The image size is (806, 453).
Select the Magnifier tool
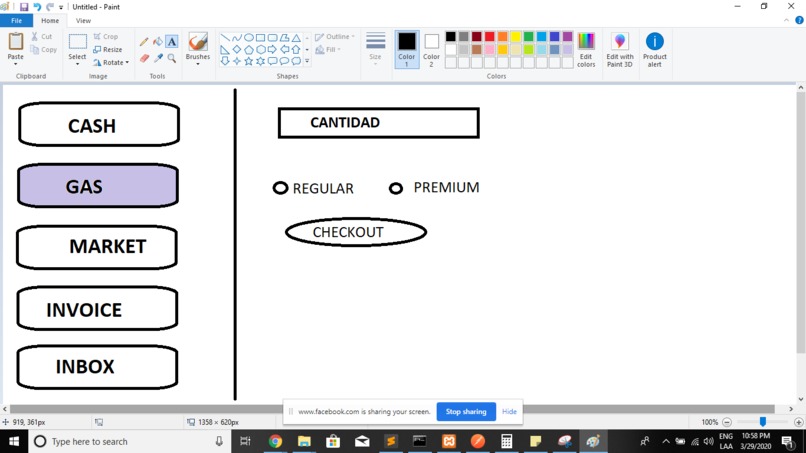click(172, 59)
